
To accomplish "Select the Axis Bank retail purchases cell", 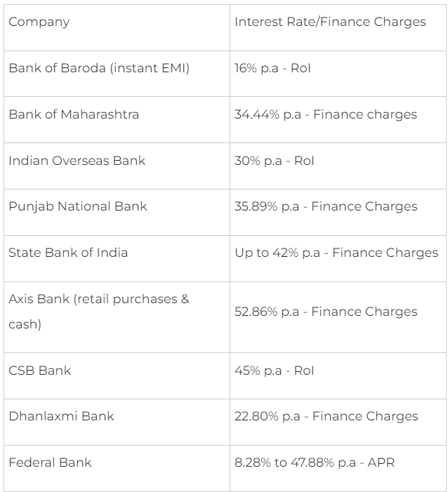I will coord(117,317).
